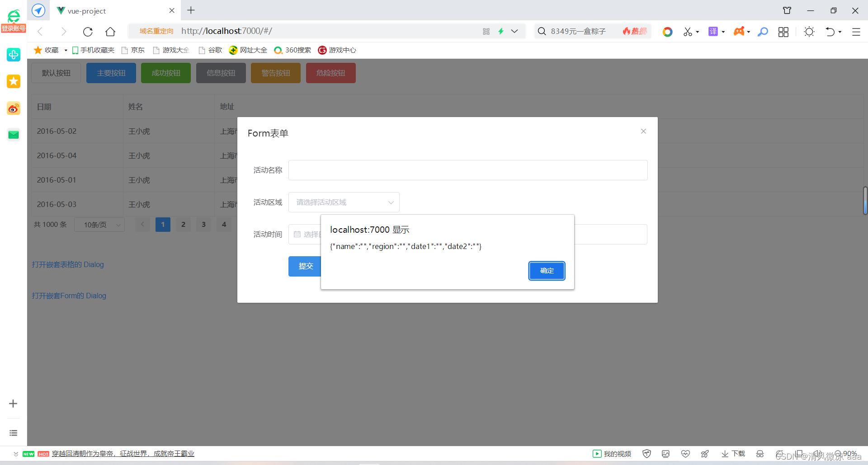868x465 pixels.
Task: Click the 危险按钮 red button
Action: tap(331, 73)
